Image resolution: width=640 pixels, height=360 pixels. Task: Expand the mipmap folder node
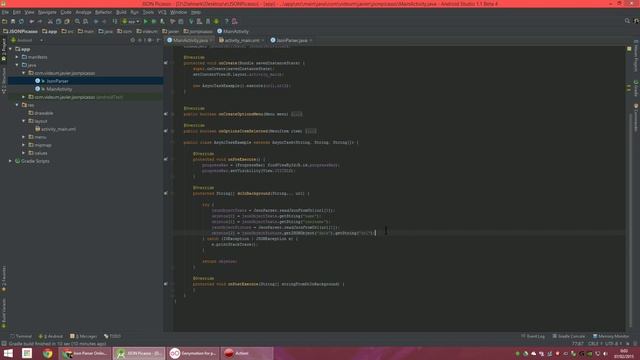pyautogui.click(x=24, y=145)
